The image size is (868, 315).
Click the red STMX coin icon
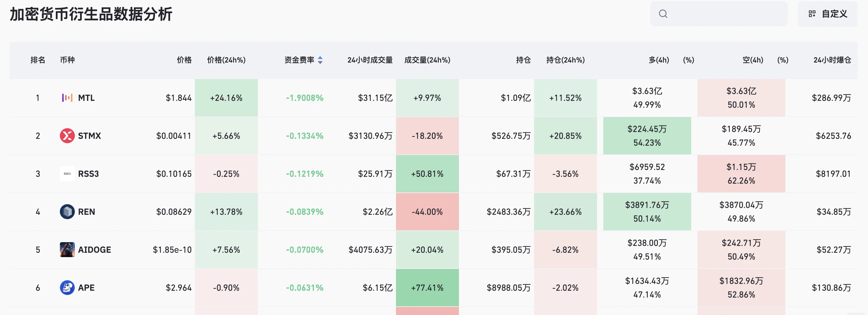(x=67, y=136)
